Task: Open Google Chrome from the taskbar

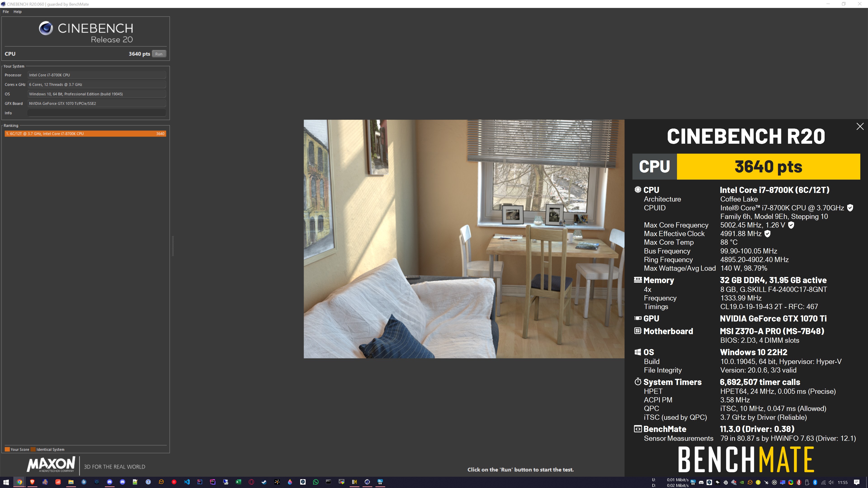Action: pyautogui.click(x=19, y=482)
